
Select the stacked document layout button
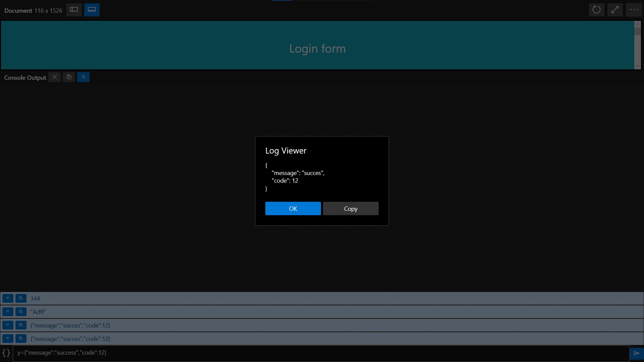92,10
